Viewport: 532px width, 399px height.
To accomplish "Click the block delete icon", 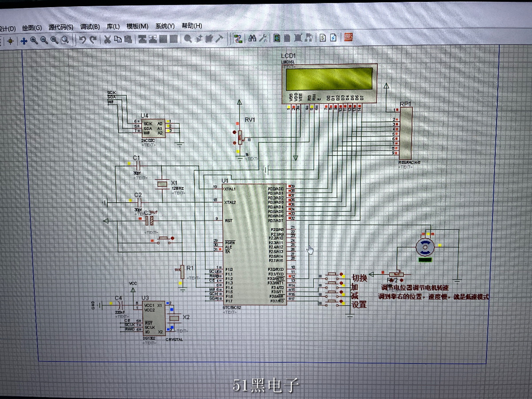I will pos(174,39).
